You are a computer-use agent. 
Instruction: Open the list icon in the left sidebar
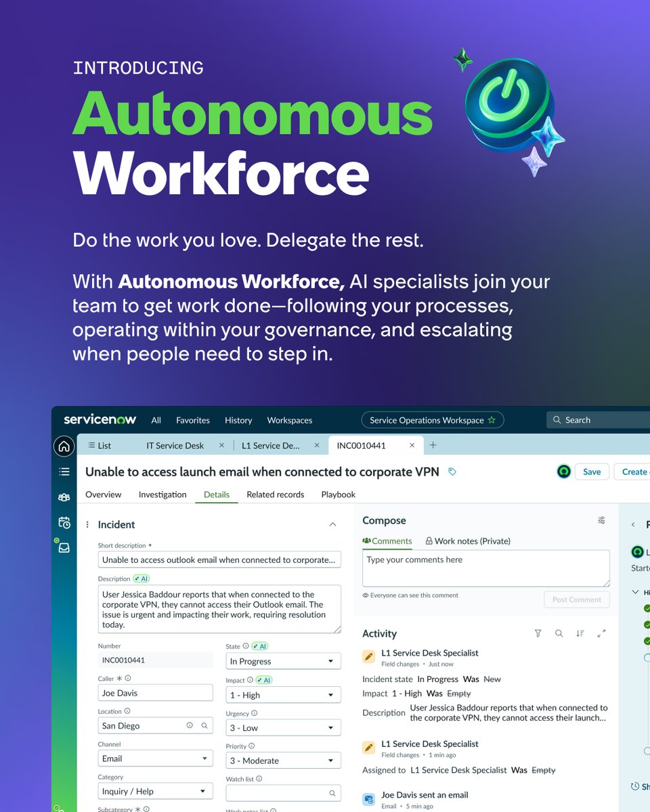[64, 472]
